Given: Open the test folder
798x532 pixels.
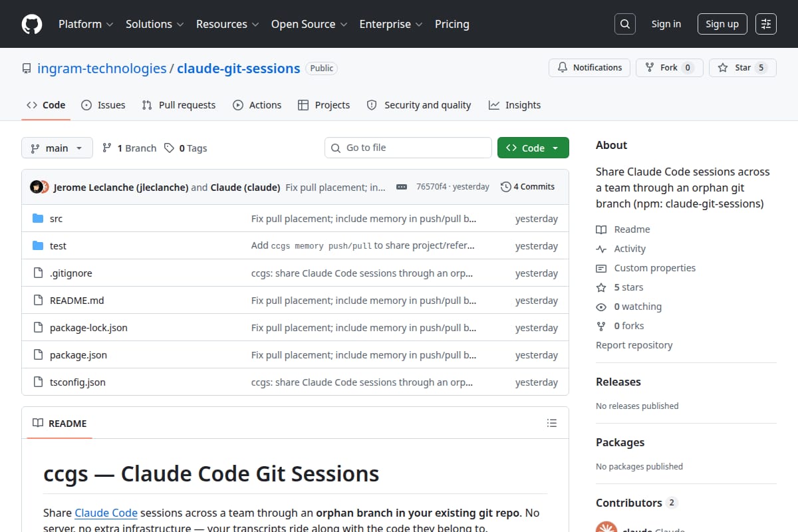Looking at the screenshot, I should pos(58,246).
